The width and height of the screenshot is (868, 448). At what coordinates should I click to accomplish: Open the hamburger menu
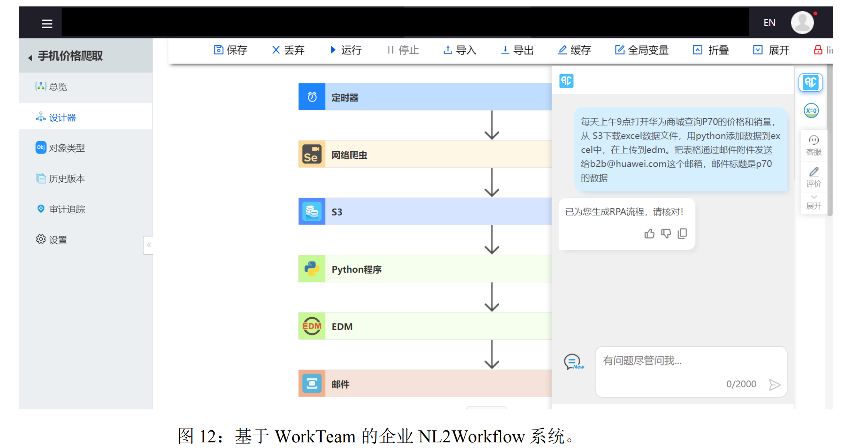[47, 24]
